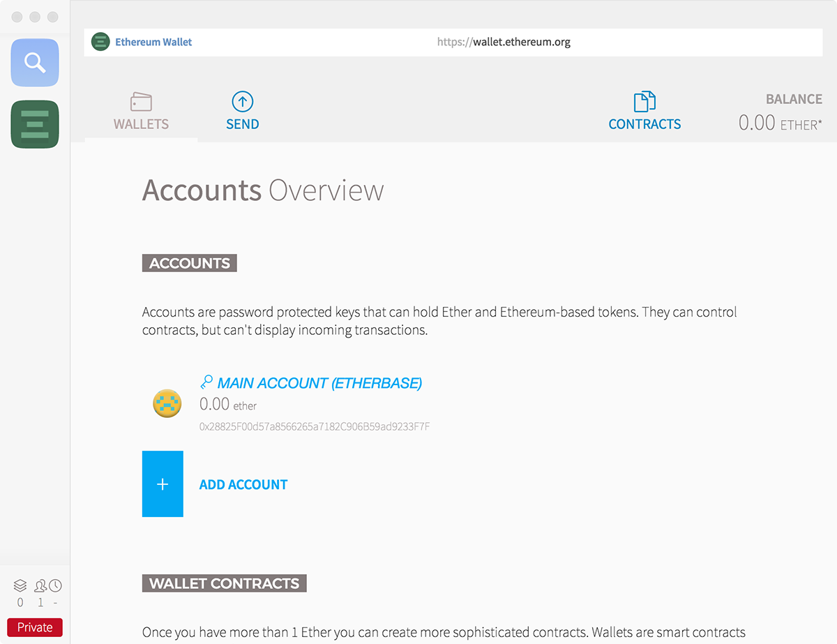Viewport: 837px width, 644px height.
Task: Click the macOS green zoom window button
Action: pyautogui.click(x=53, y=17)
